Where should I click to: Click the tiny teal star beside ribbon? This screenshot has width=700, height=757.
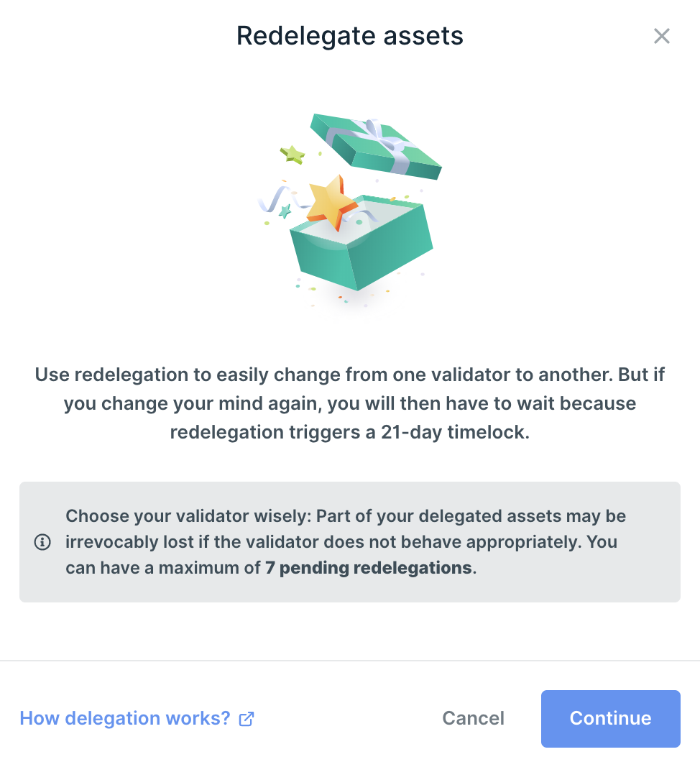[285, 211]
